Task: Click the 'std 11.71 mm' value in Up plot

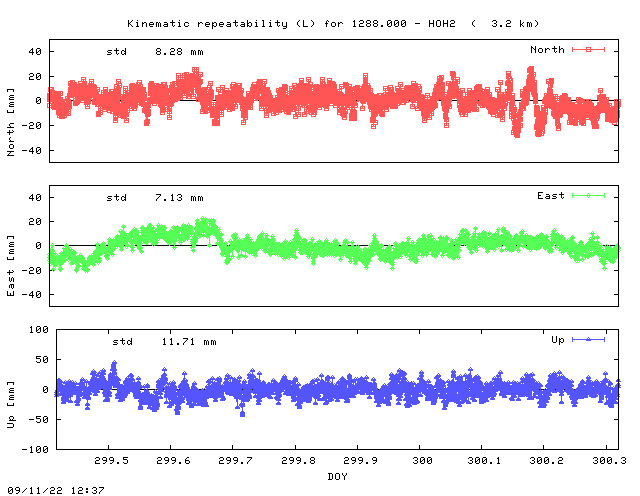Action: (164, 342)
